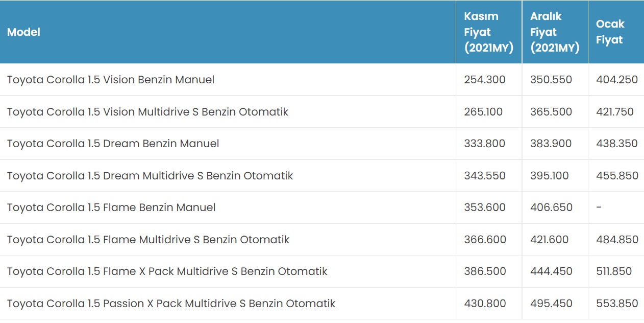Click the 553.850 Ocak price cell

616,304
